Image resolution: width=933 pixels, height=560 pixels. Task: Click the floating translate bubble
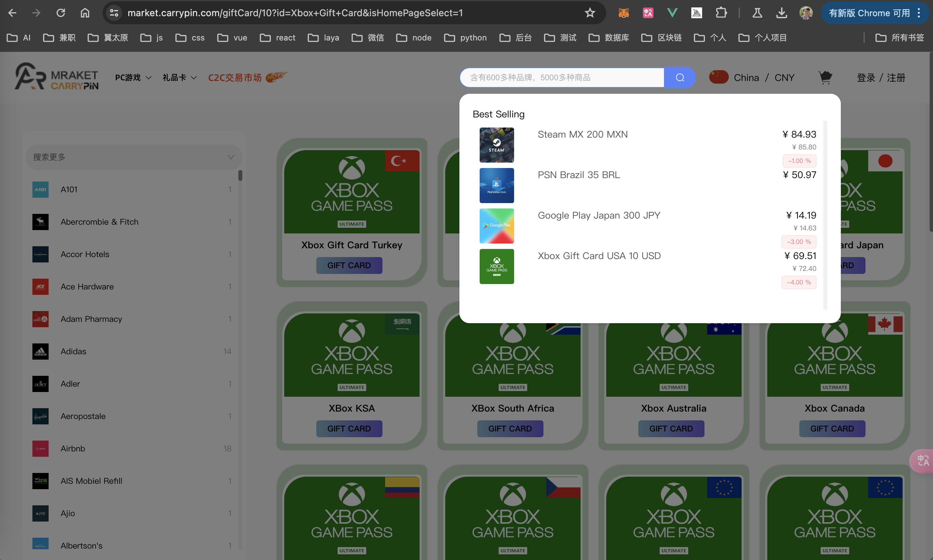[x=922, y=460]
